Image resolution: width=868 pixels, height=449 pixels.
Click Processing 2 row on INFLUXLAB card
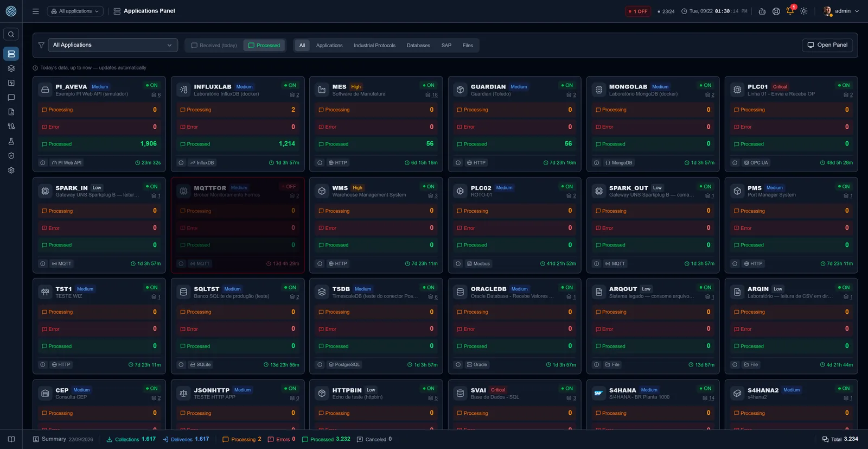tap(238, 110)
